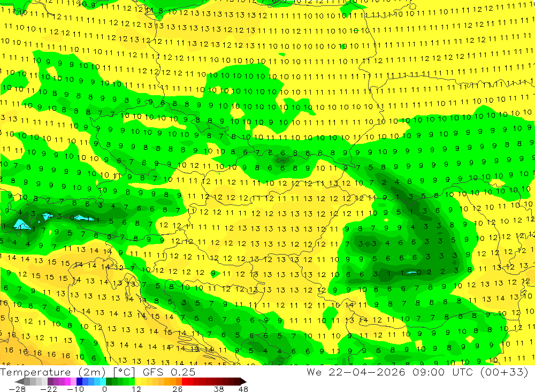This screenshot has width=535, height=392.
Task: Click the "(00+33)" forecast offset text
Action: tap(505, 372)
